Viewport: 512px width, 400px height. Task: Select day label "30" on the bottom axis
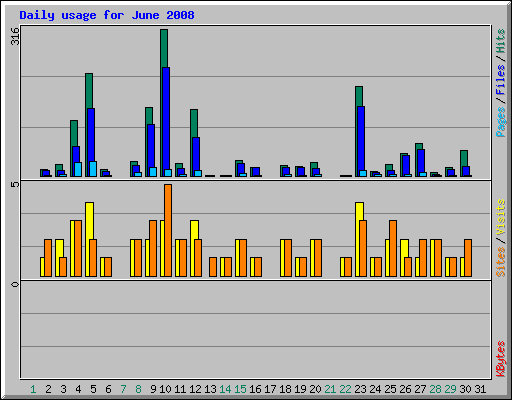[x=465, y=389]
